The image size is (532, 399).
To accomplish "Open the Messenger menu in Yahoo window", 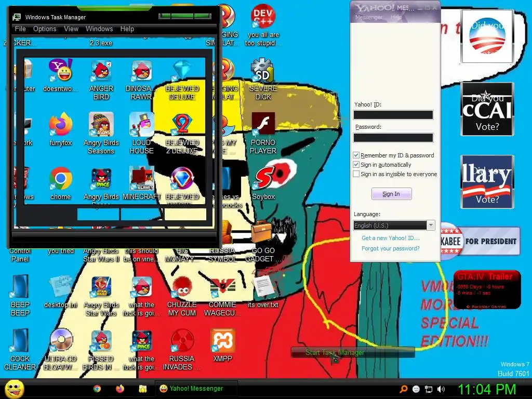I will pos(369,17).
